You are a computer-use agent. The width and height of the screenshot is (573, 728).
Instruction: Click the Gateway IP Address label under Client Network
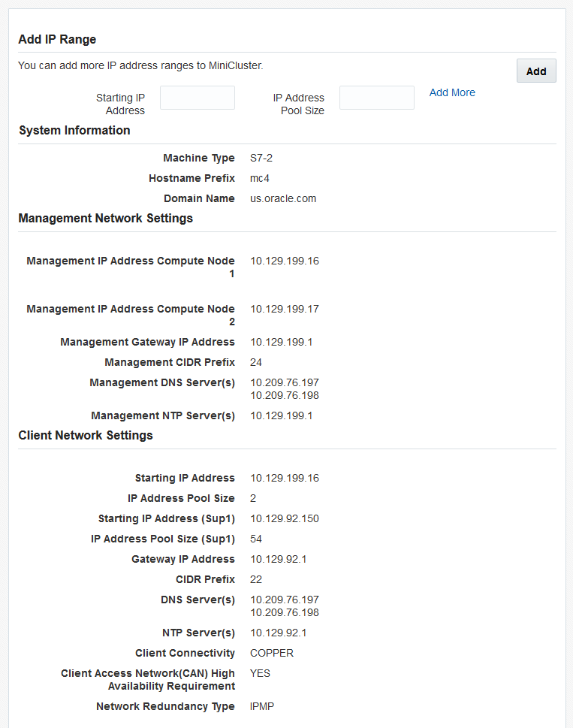click(183, 560)
